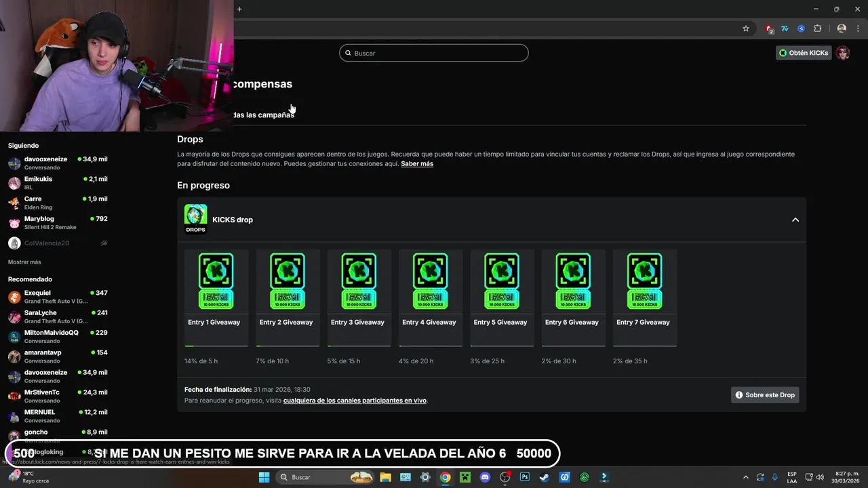Click the Entry 3 Giveaway progress bar
This screenshot has height=488, width=868.
click(359, 346)
